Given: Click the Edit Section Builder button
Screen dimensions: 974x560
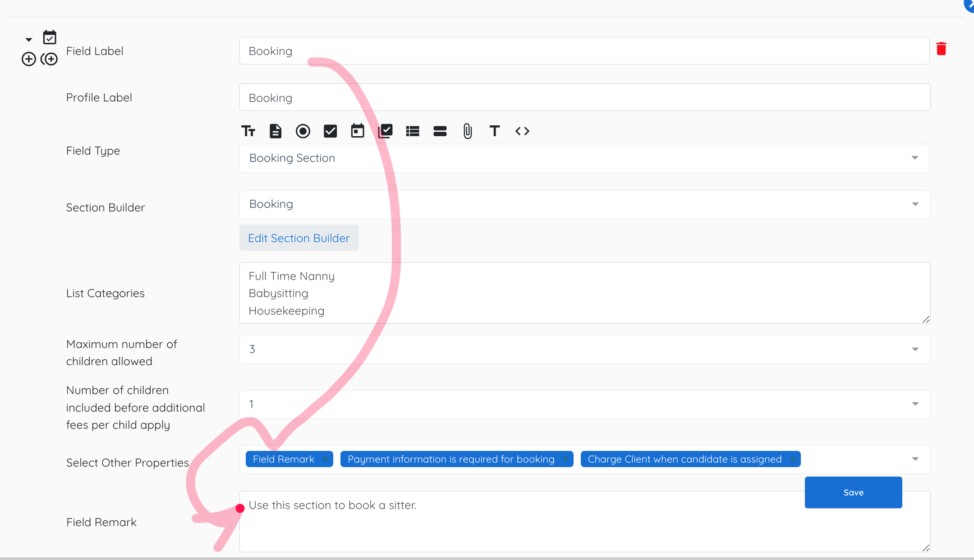Looking at the screenshot, I should pyautogui.click(x=299, y=238).
